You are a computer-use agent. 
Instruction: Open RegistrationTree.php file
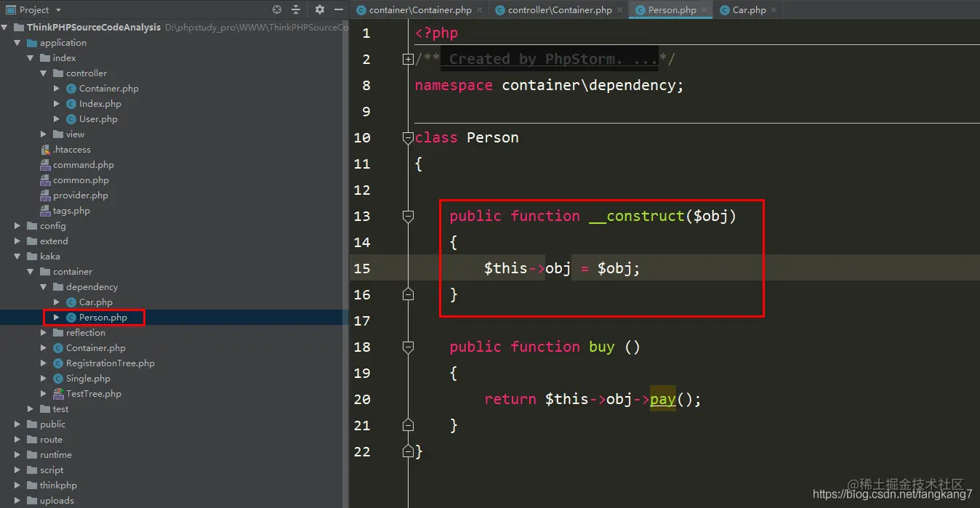(111, 363)
